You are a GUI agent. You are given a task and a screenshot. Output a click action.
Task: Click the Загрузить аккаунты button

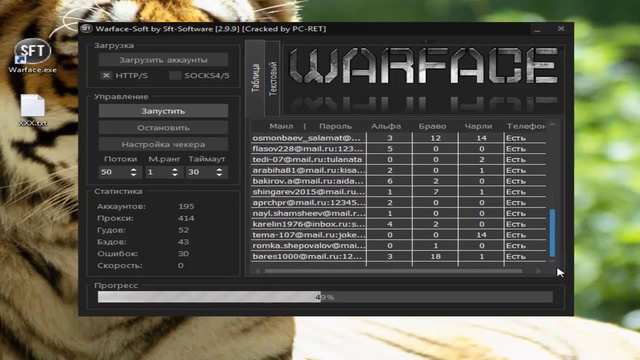[x=163, y=60]
